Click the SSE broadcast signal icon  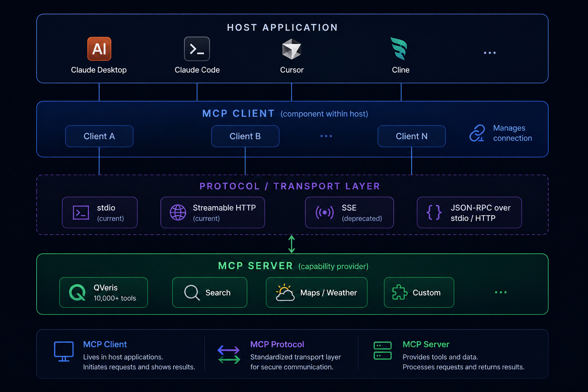[325, 212]
